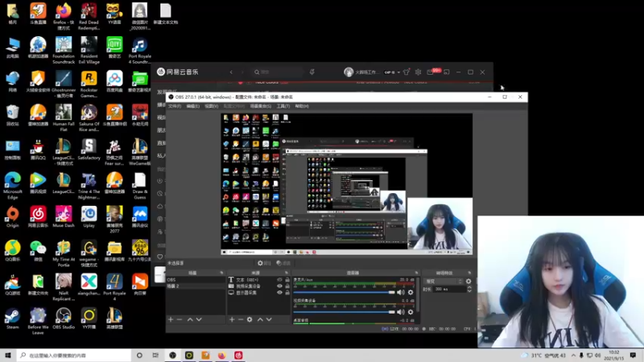This screenshot has width=644, height=362.
Task: Select Muse Dash desktop shortcut
Action: point(64,217)
